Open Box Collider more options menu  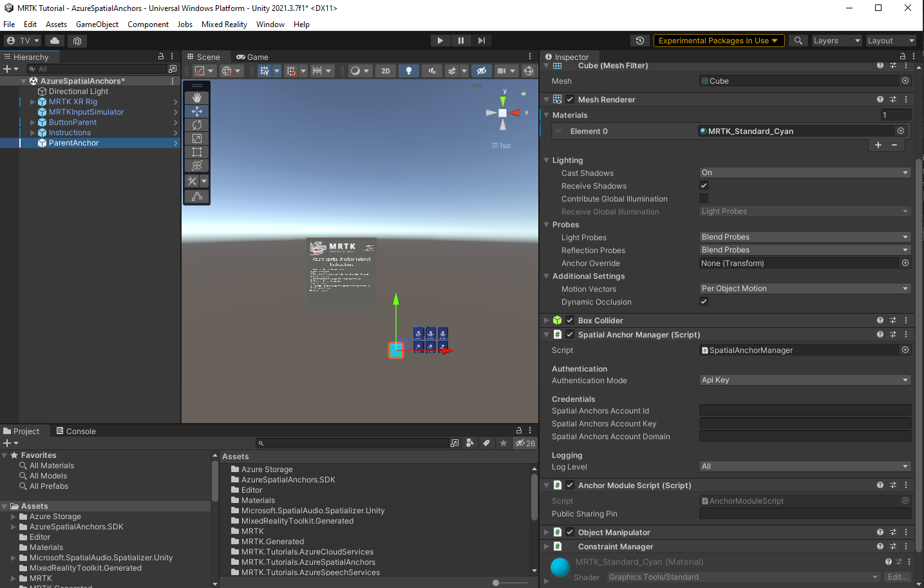coord(906,320)
